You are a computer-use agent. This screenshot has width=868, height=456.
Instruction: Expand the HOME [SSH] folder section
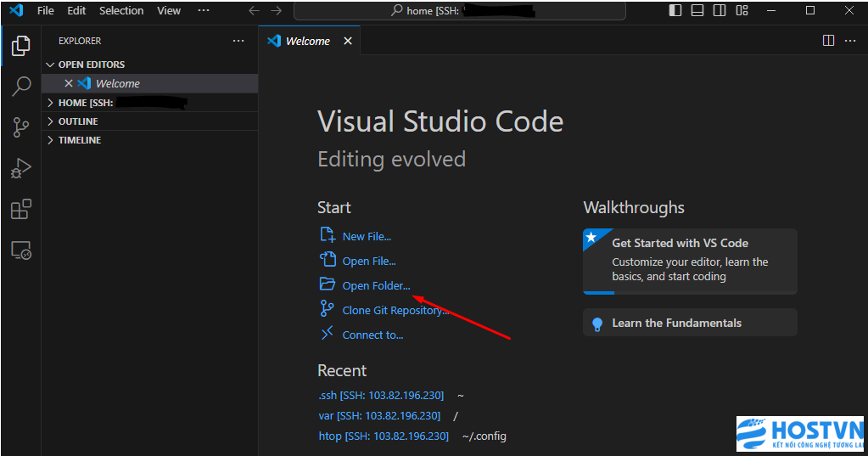(149, 103)
